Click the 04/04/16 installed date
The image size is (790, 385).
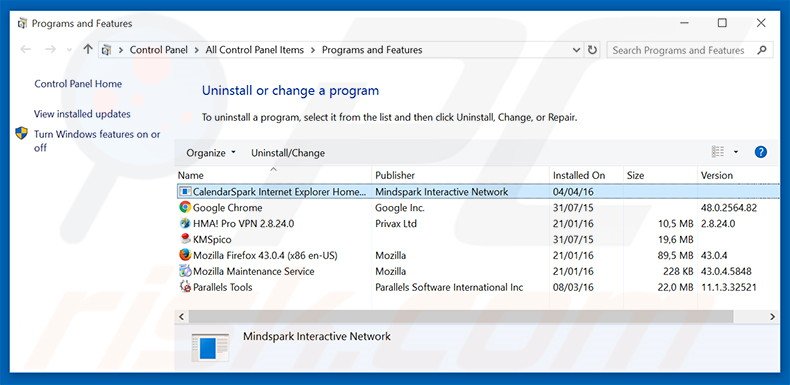573,191
